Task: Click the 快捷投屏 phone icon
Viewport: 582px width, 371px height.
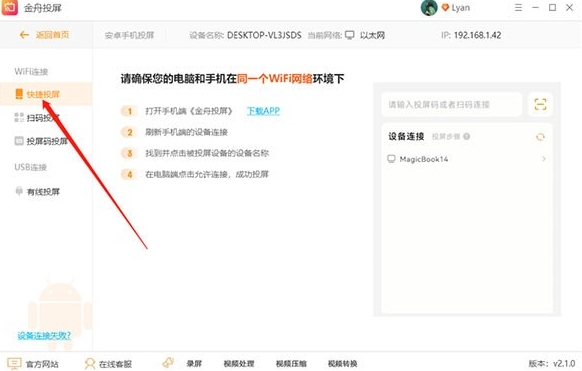Action: pyautogui.click(x=19, y=94)
